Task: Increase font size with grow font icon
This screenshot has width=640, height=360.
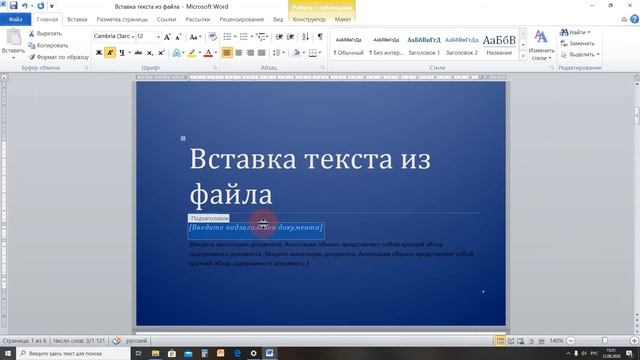Action: pos(167,37)
